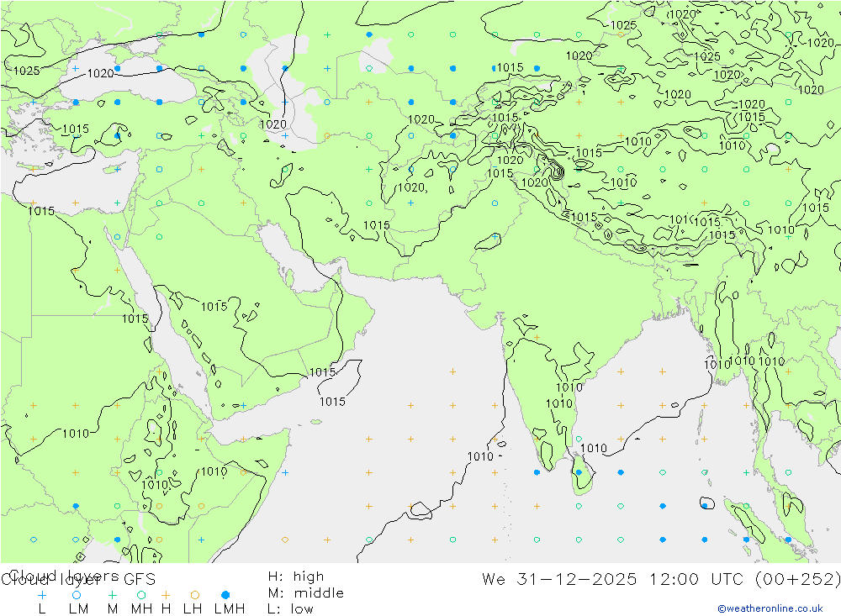
Task: Click the filled blue LMH legend dot
Action: [x=225, y=595]
